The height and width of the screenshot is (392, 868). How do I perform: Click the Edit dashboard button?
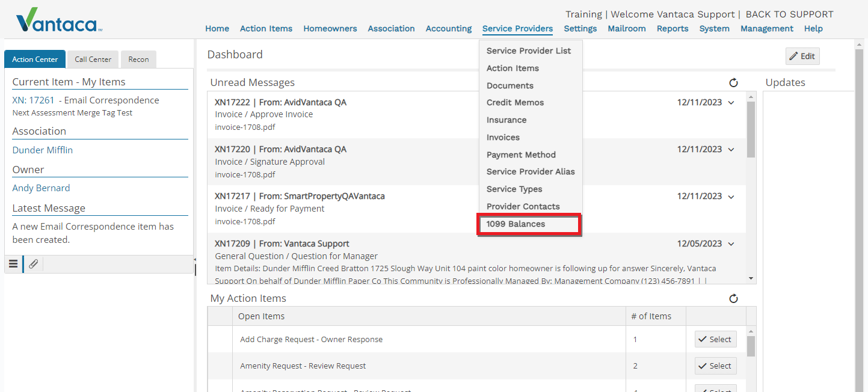(802, 56)
